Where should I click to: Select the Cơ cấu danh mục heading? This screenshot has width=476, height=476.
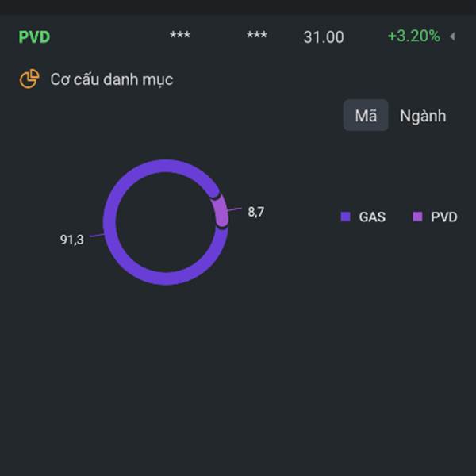point(112,79)
